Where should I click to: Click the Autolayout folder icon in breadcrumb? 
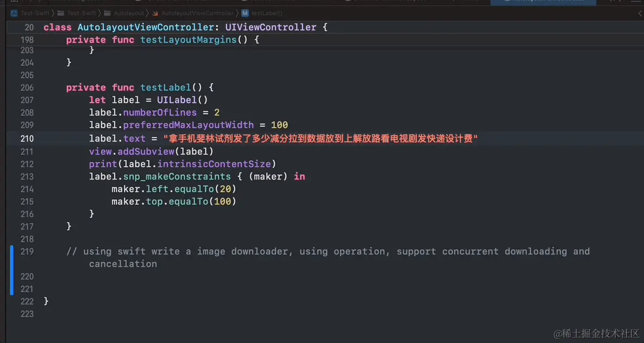pos(108,13)
